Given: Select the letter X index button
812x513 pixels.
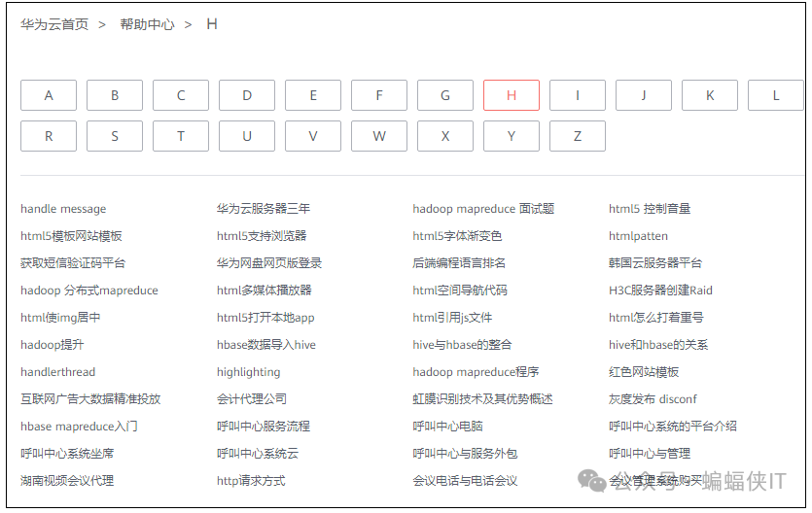Looking at the screenshot, I should pyautogui.click(x=445, y=136).
